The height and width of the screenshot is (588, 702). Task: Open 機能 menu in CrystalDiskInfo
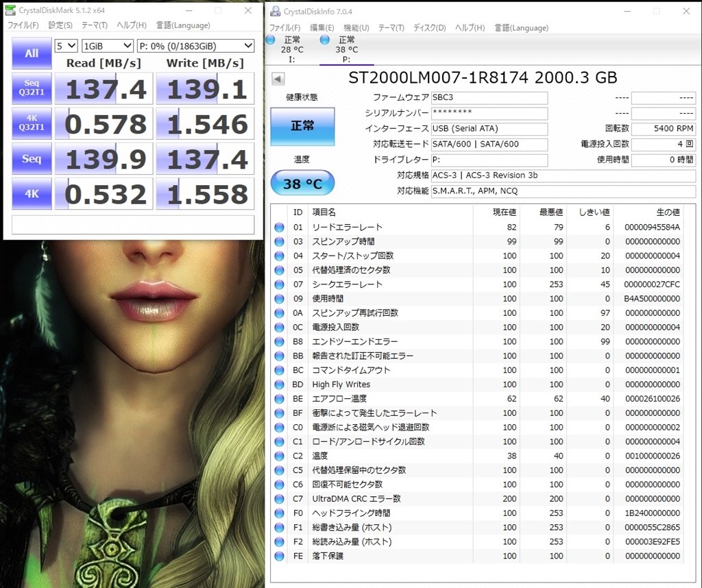tap(356, 27)
